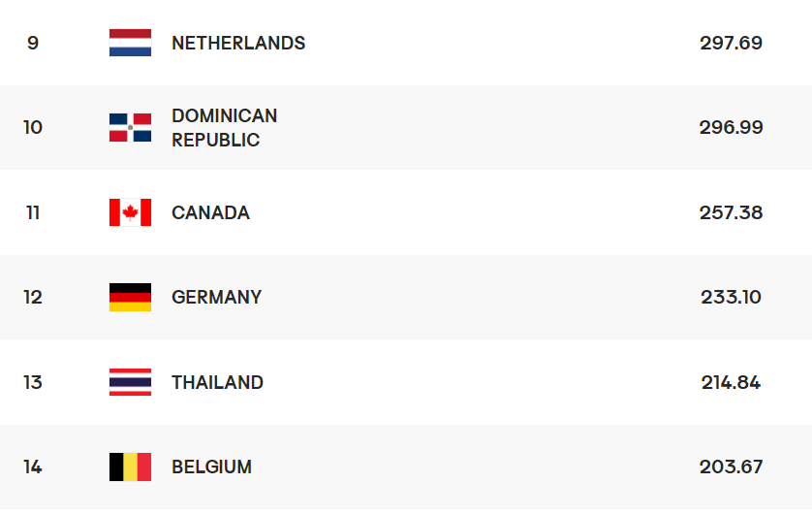Screen dimensions: 812x515
Task: Click the Belgium flag icon
Action: coord(130,467)
